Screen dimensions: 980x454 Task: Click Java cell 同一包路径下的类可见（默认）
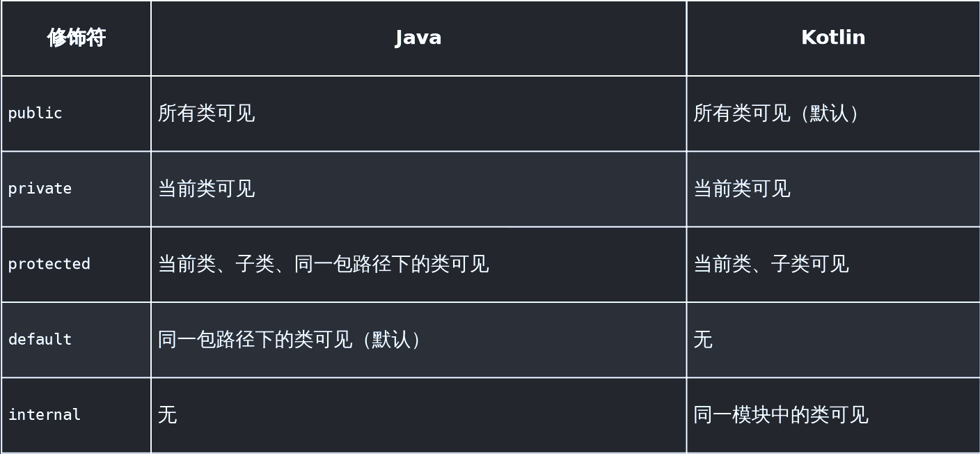418,340
